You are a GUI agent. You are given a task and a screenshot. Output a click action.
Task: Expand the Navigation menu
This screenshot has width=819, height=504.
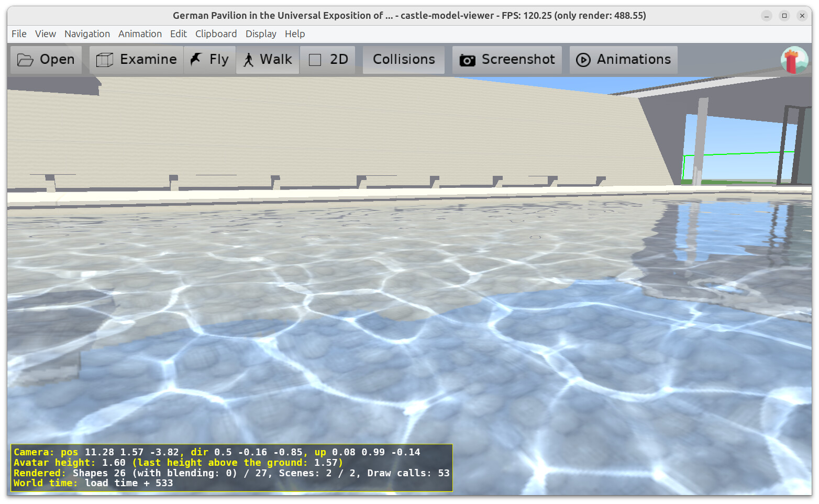point(87,34)
